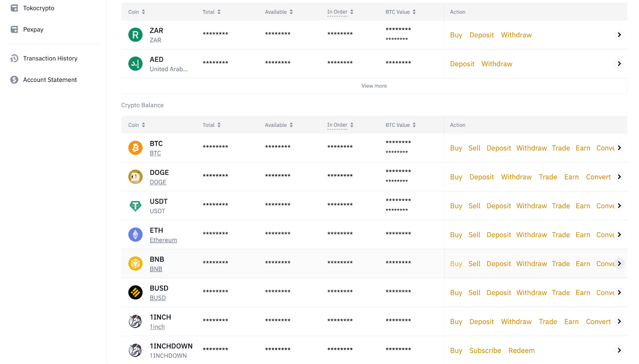The height and width of the screenshot is (364, 639).
Task: Open the Pexpay sidebar icon
Action: [14, 30]
